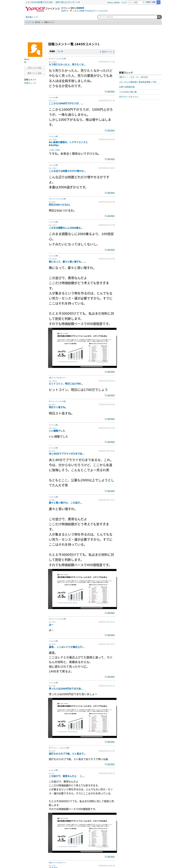Open comment title このまま調整なしに2000乗る…
The image size is (186, 868).
click(x=66, y=228)
